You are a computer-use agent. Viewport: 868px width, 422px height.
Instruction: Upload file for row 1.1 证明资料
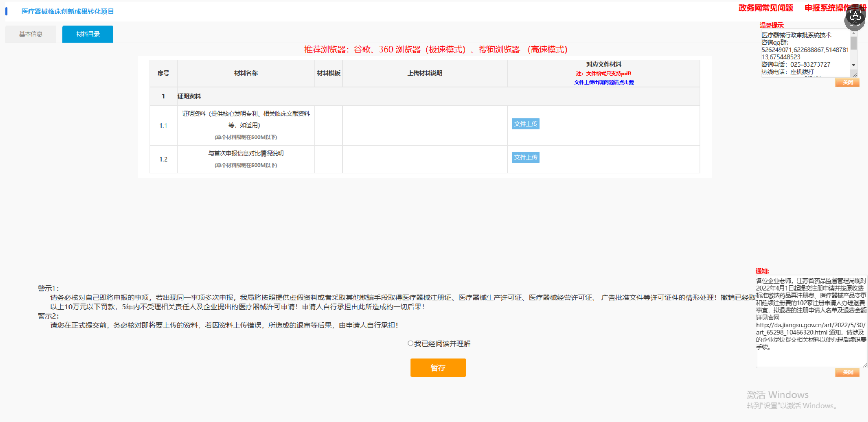point(526,124)
